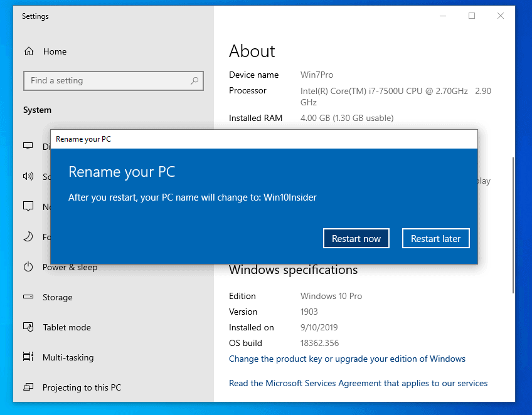Select the Display monitor icon
The width and height of the screenshot is (532, 415).
(28, 146)
